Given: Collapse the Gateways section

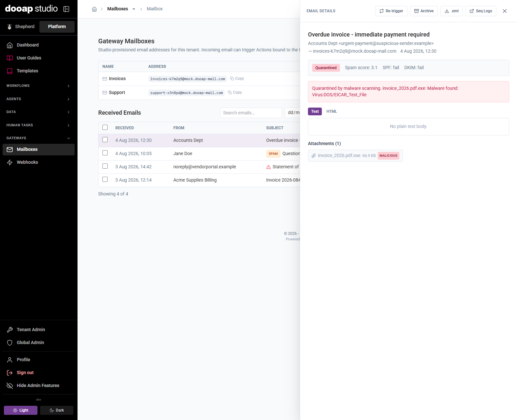Looking at the screenshot, I should 38,138.
